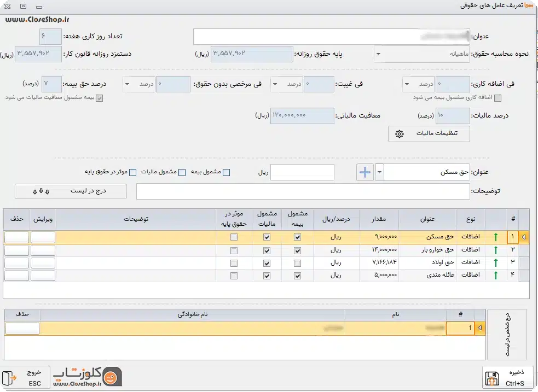
Task: Click عنوان column header in table
Action: [x=427, y=219]
